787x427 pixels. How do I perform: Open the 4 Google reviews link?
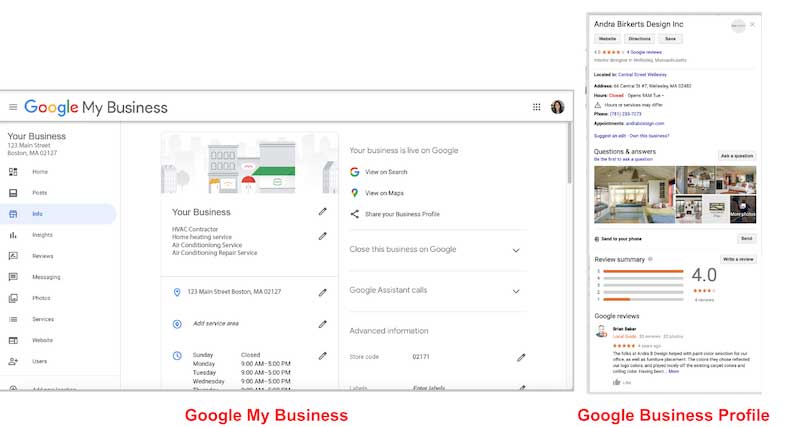(644, 52)
